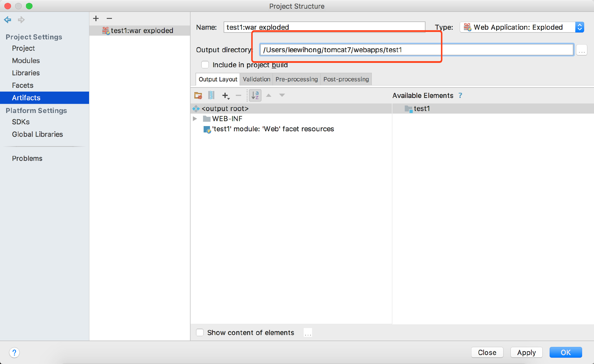Click the back navigation arrow
Screen dimensions: 594x364
(8, 20)
